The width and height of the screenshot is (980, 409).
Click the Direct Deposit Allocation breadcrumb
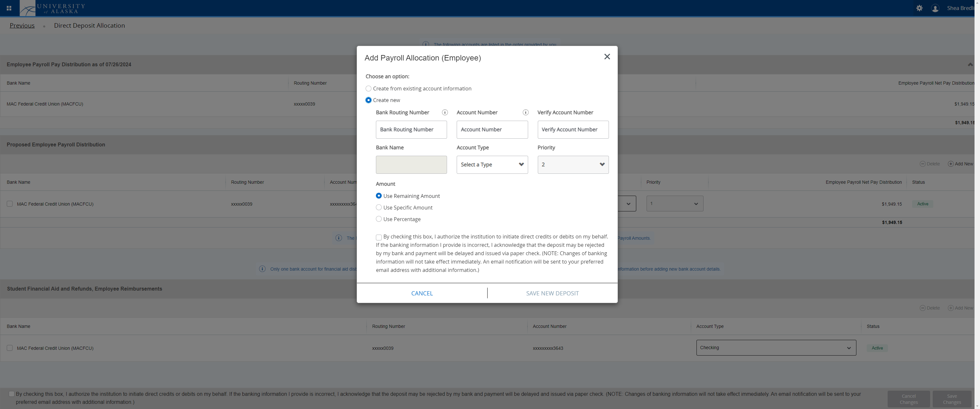pyautogui.click(x=89, y=25)
